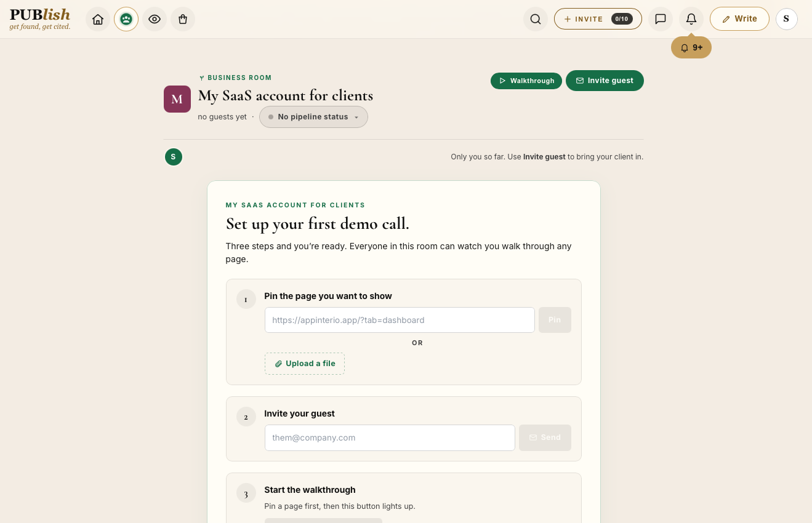The image size is (812, 523).
Task: Click the green Invite guest button
Action: click(605, 81)
